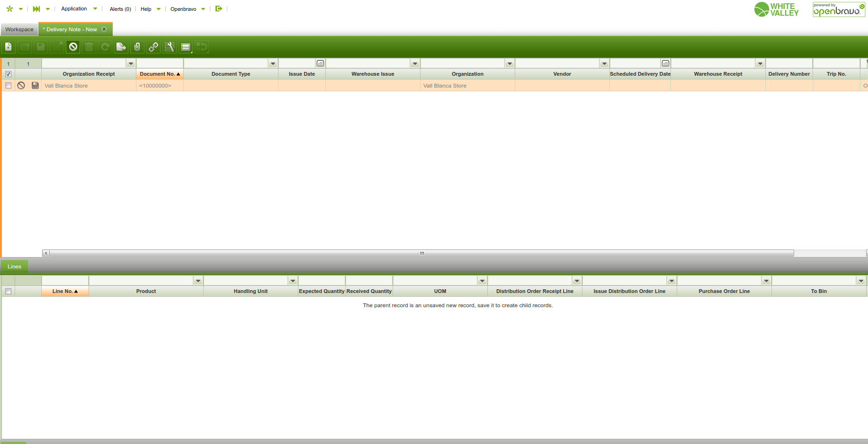Click the Create New record asterisk icon
Viewport: 868px width, 444px height.
point(9,9)
